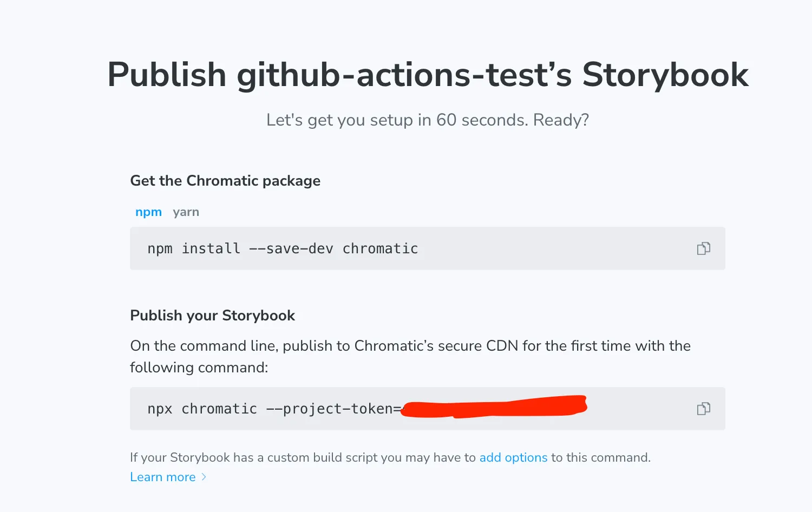The image size is (812, 512).
Task: Copy the npx chromatic project-token command
Action: pos(703,409)
